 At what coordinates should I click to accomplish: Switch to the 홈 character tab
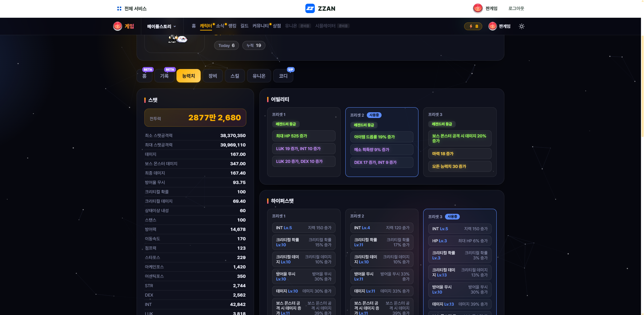tap(144, 76)
